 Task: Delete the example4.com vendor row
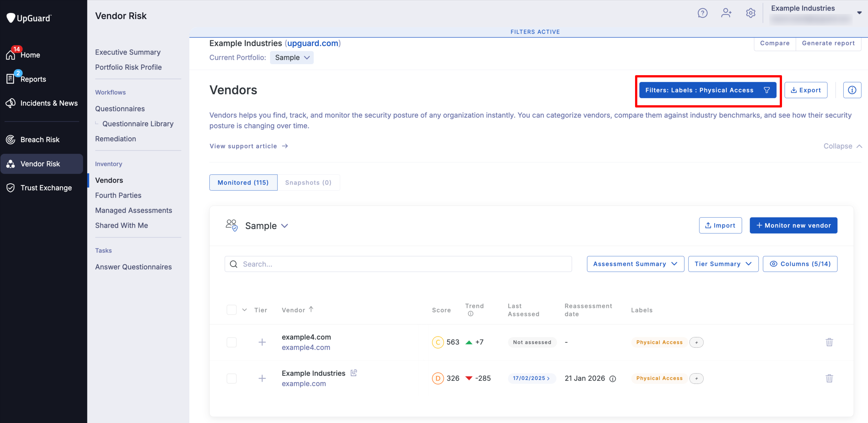(829, 342)
